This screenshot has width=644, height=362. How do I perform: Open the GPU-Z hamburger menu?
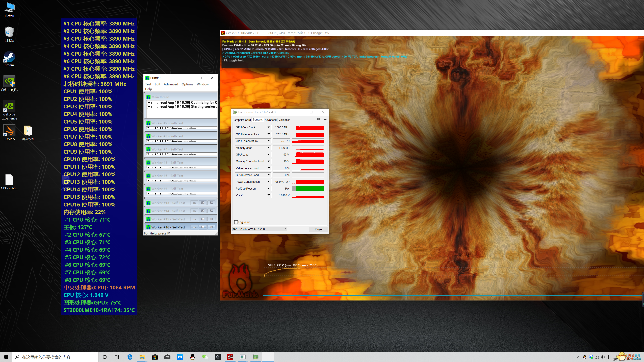point(325,119)
